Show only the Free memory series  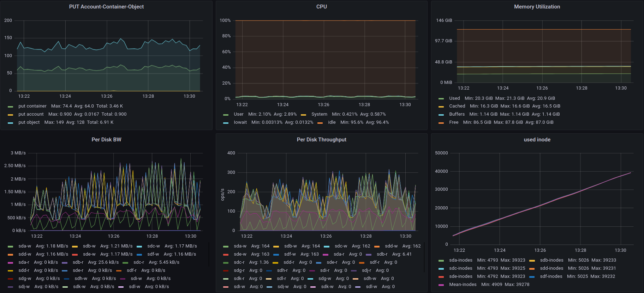click(x=454, y=122)
